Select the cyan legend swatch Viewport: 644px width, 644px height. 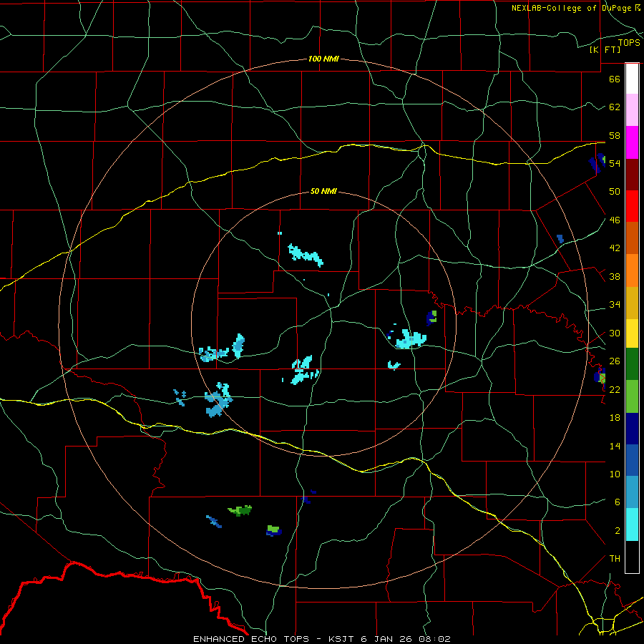click(x=632, y=525)
